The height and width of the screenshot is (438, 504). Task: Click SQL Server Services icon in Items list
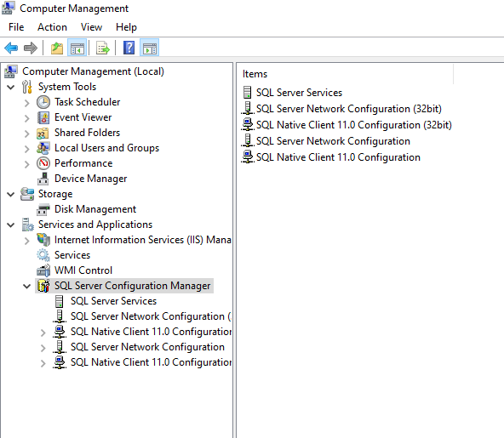247,93
